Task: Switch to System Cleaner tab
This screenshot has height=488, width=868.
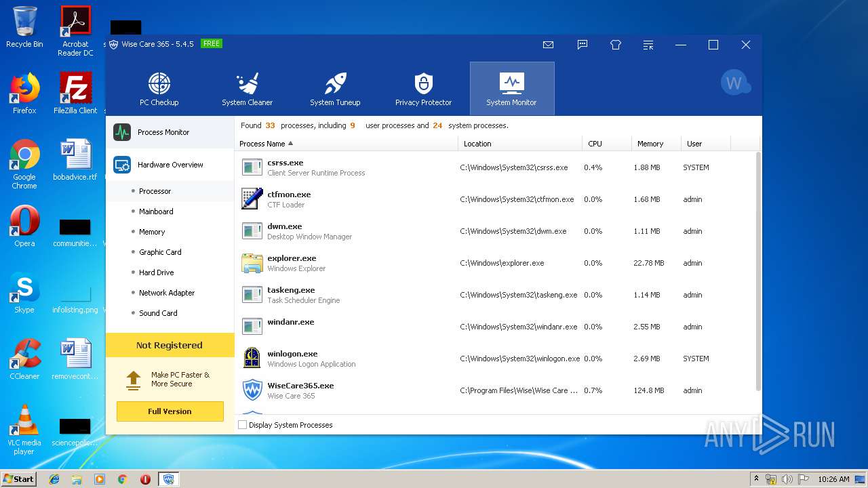Action: pyautogui.click(x=247, y=89)
